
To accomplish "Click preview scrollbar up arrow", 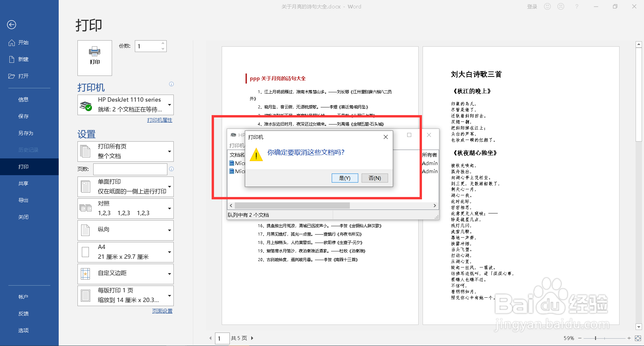I will [x=639, y=44].
